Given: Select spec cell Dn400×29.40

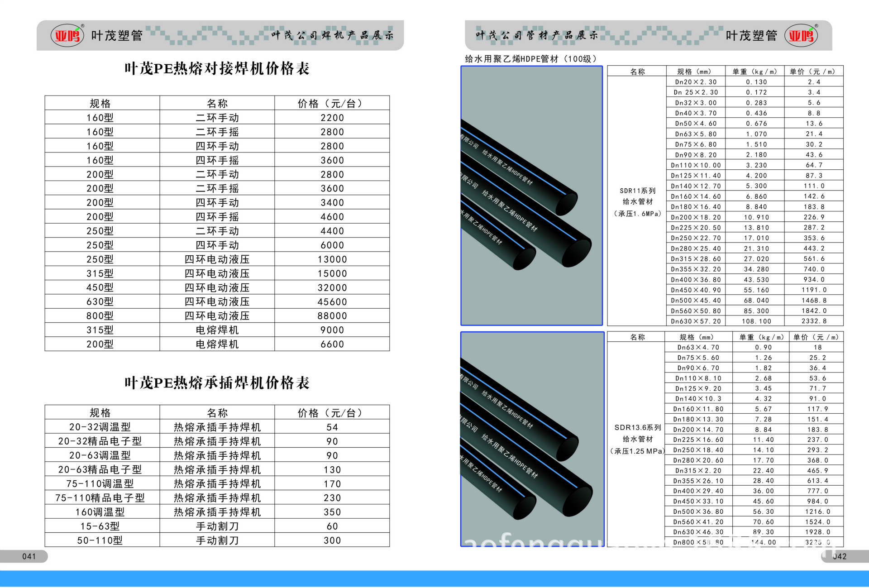Looking at the screenshot, I should coord(698,491).
